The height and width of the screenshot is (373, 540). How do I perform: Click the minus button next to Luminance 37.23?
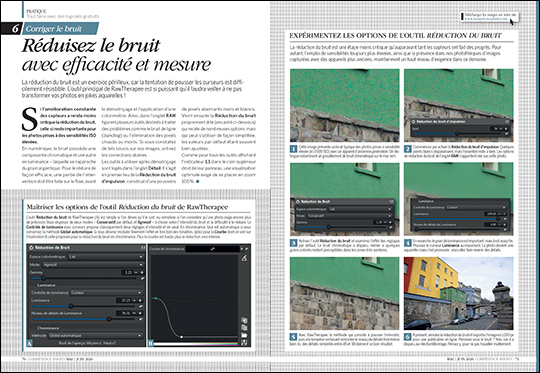pyautogui.click(x=134, y=300)
